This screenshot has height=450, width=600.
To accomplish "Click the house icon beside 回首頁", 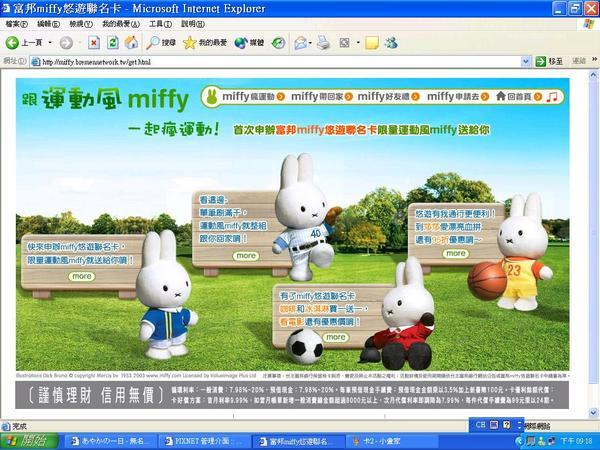I will (501, 96).
